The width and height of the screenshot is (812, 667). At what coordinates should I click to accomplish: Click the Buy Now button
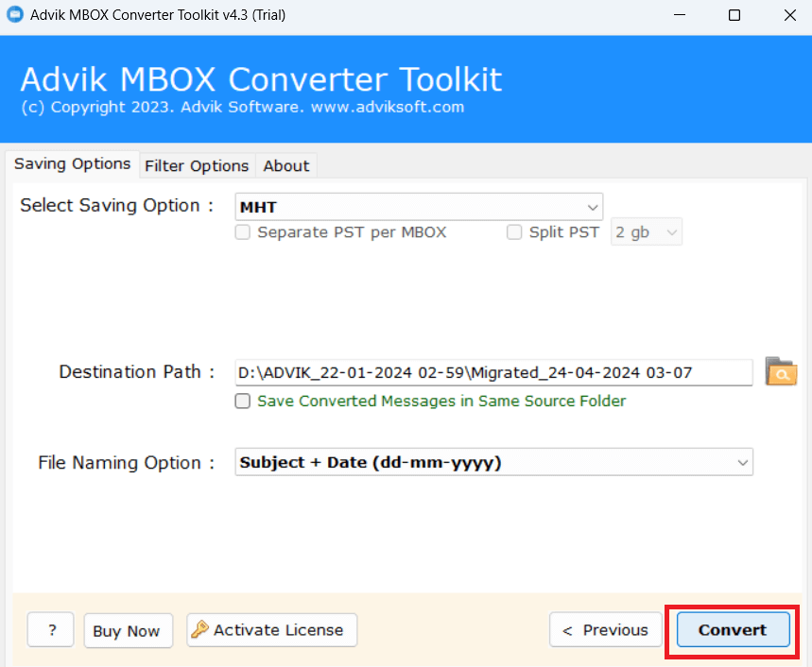128,630
